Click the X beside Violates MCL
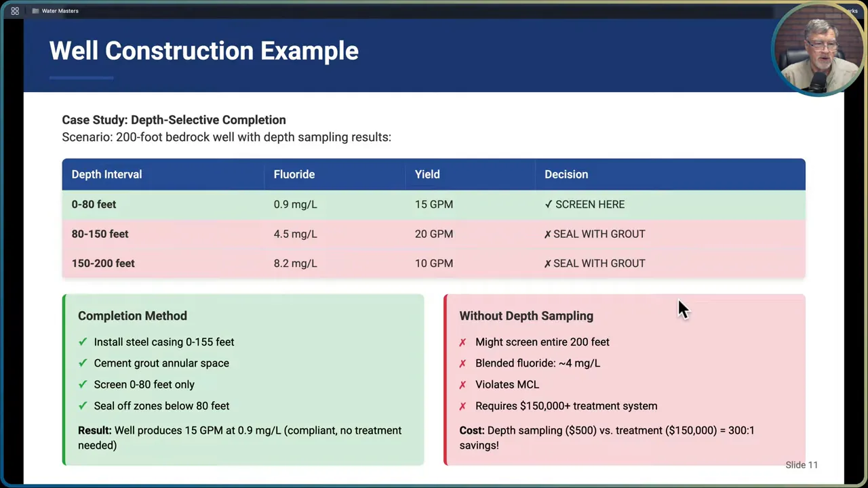The width and height of the screenshot is (868, 488). (x=464, y=384)
